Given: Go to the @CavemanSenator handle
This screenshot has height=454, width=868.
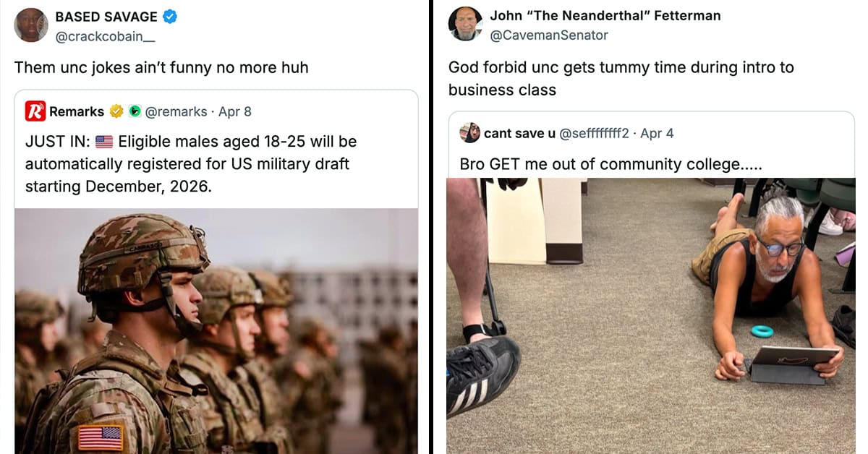Looking at the screenshot, I should 549,35.
